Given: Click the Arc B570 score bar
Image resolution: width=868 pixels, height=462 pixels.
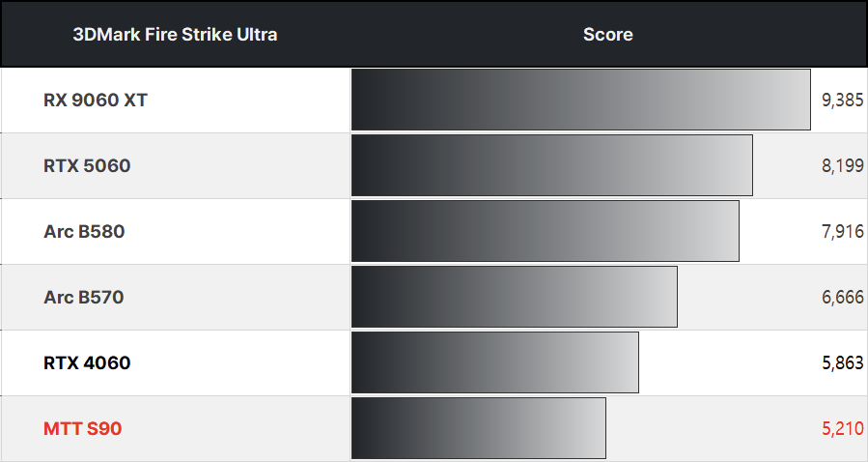Looking at the screenshot, I should [x=514, y=297].
